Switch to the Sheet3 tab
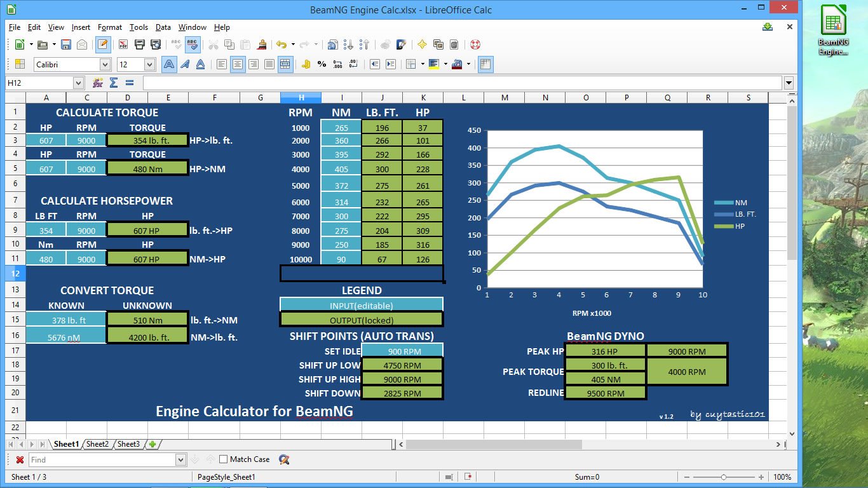 pyautogui.click(x=129, y=444)
